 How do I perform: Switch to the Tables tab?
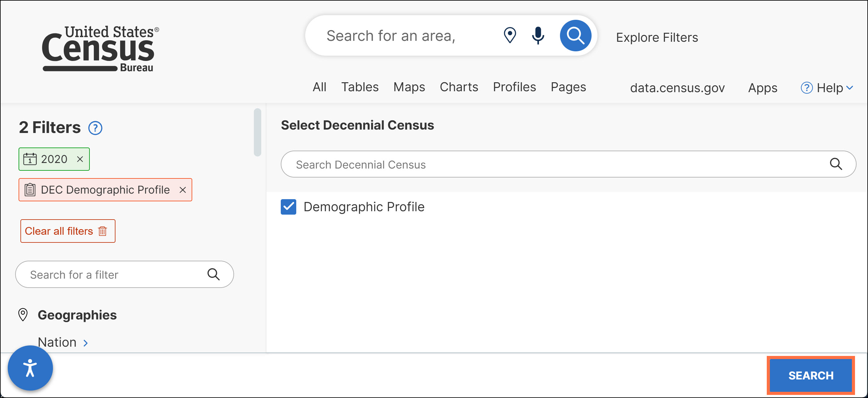point(359,87)
